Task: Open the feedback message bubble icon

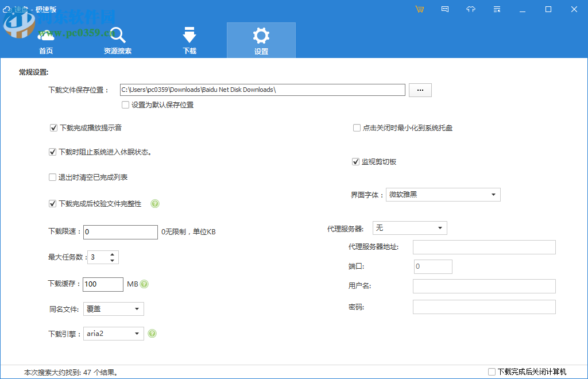Action: [445, 9]
